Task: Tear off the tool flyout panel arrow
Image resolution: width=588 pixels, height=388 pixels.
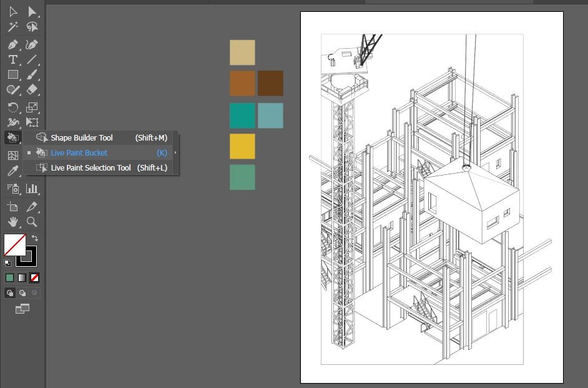Action: pos(175,153)
